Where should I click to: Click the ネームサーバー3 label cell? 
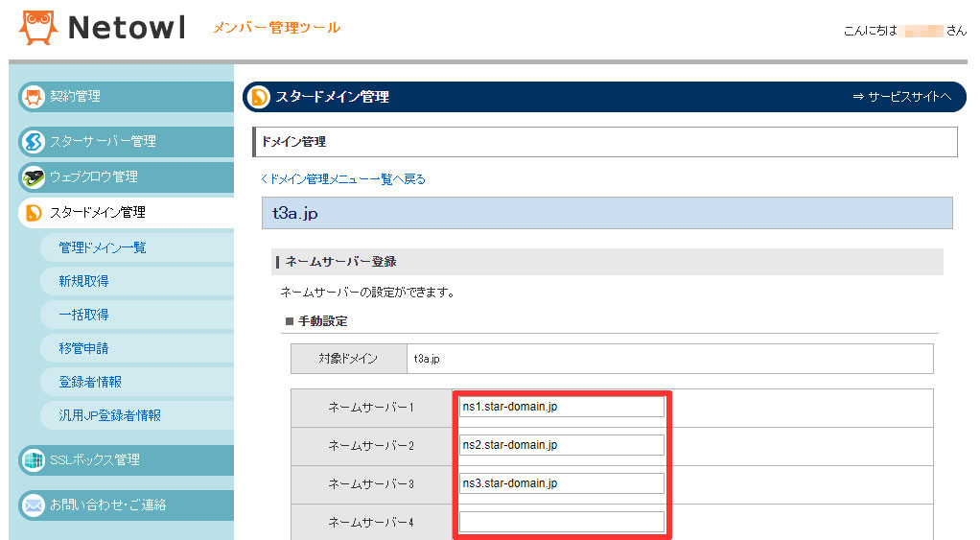371,485
